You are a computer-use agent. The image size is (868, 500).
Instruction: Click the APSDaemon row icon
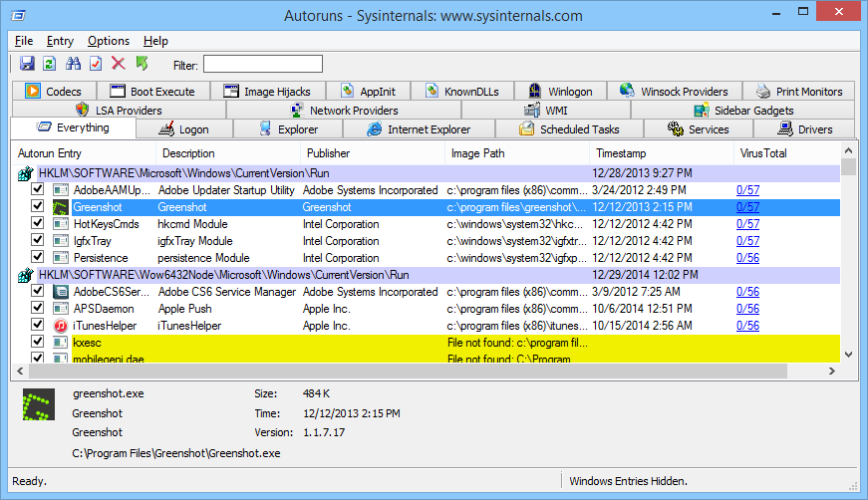coord(61,309)
